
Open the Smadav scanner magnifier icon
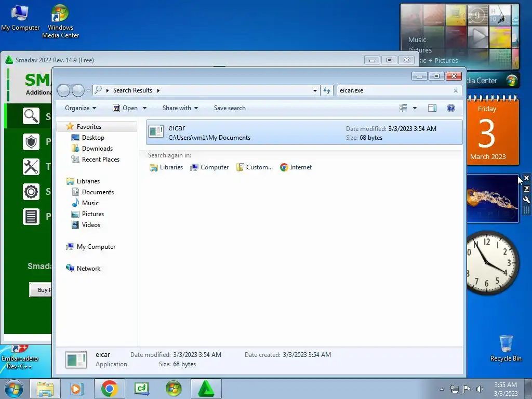coord(31,116)
